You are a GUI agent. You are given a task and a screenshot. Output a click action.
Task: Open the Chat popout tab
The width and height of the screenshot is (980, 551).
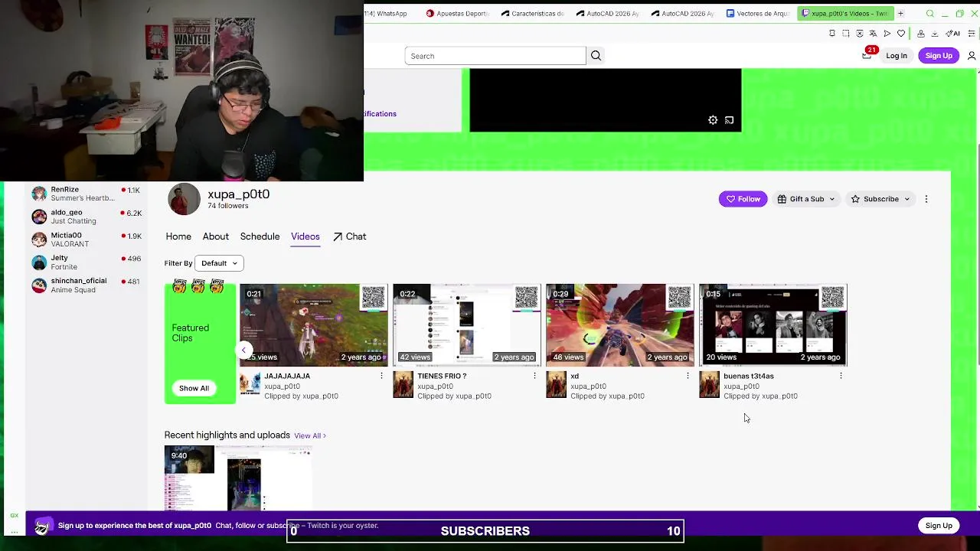(350, 236)
